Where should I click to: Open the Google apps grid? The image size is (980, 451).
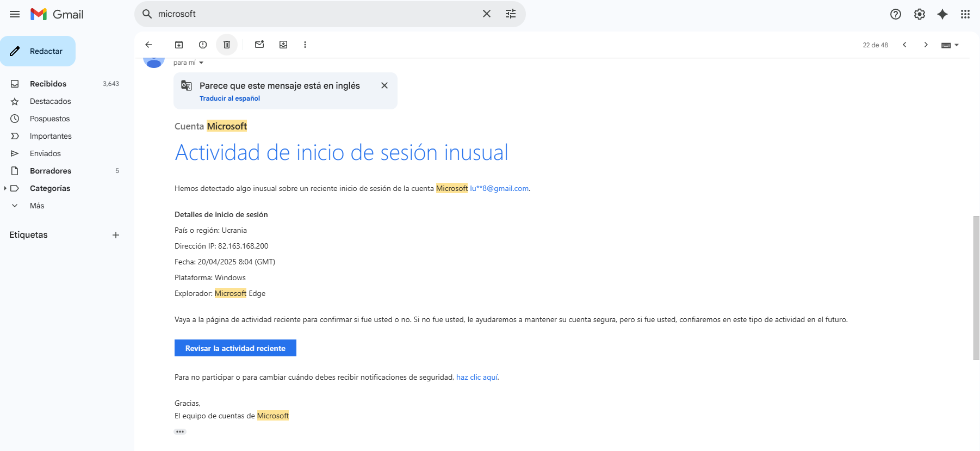965,14
